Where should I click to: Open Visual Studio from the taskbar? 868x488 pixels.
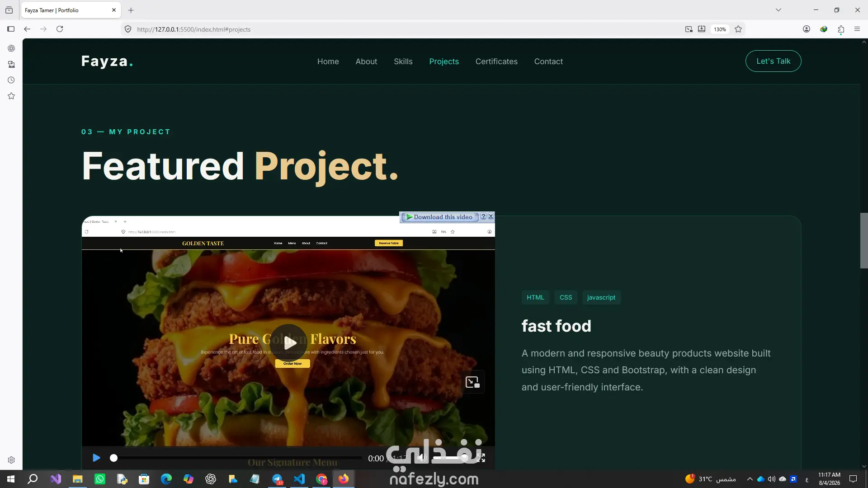point(56,479)
